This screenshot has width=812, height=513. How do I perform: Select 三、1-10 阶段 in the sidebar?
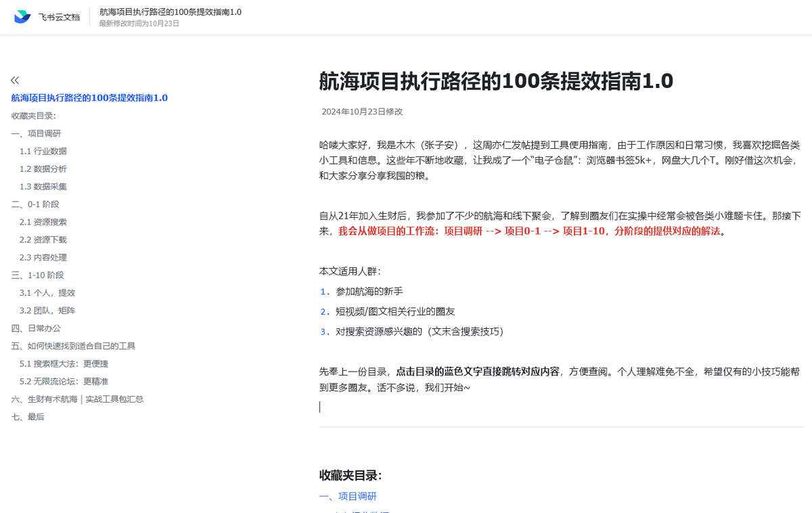click(39, 275)
